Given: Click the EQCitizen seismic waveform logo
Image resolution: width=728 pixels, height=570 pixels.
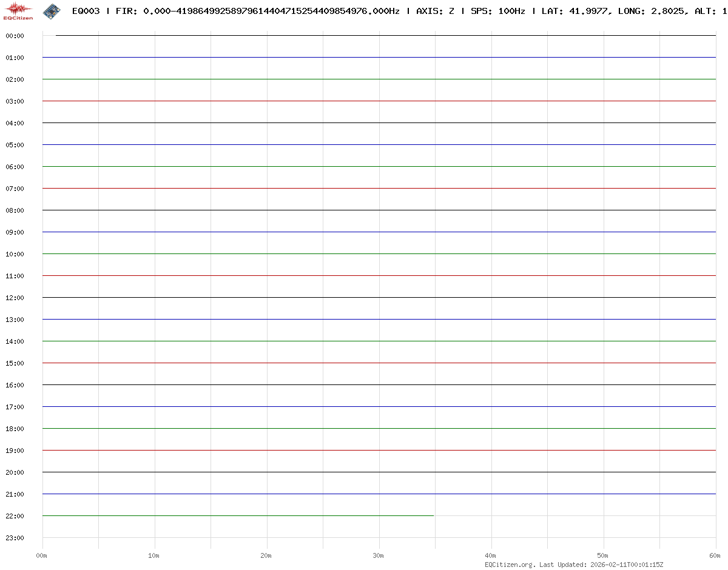Looking at the screenshot, I should click(18, 10).
